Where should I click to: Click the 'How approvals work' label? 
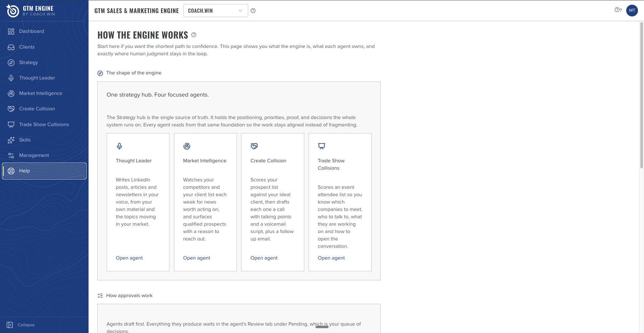pyautogui.click(x=129, y=296)
